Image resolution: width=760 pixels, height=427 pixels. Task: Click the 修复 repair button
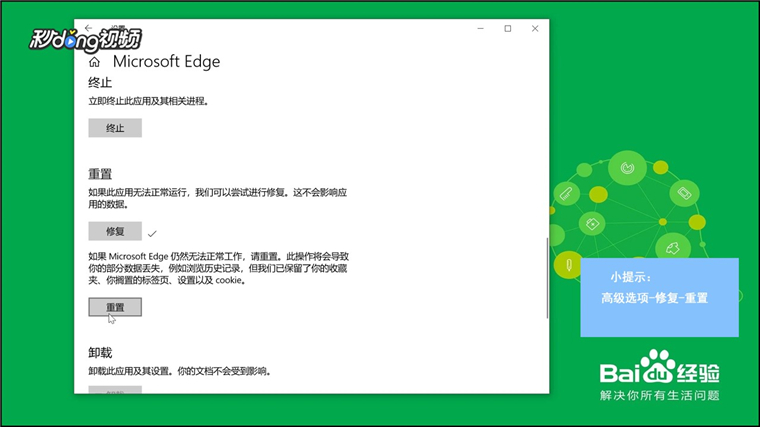[x=115, y=231]
